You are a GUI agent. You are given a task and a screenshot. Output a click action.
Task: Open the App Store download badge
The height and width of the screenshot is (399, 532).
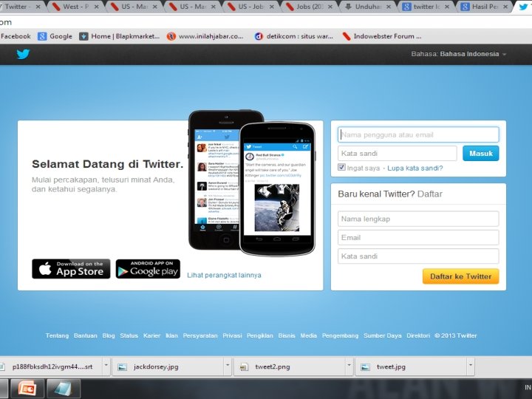[x=71, y=269]
